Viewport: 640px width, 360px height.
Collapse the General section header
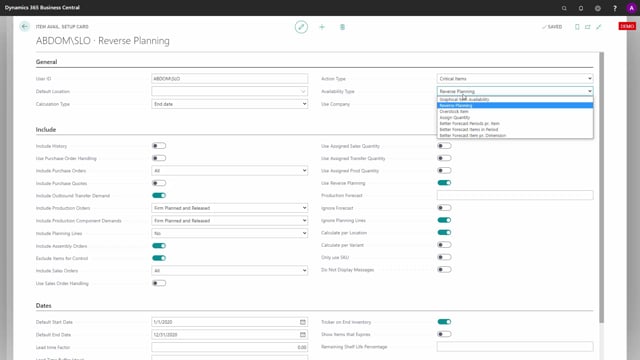[x=47, y=62]
